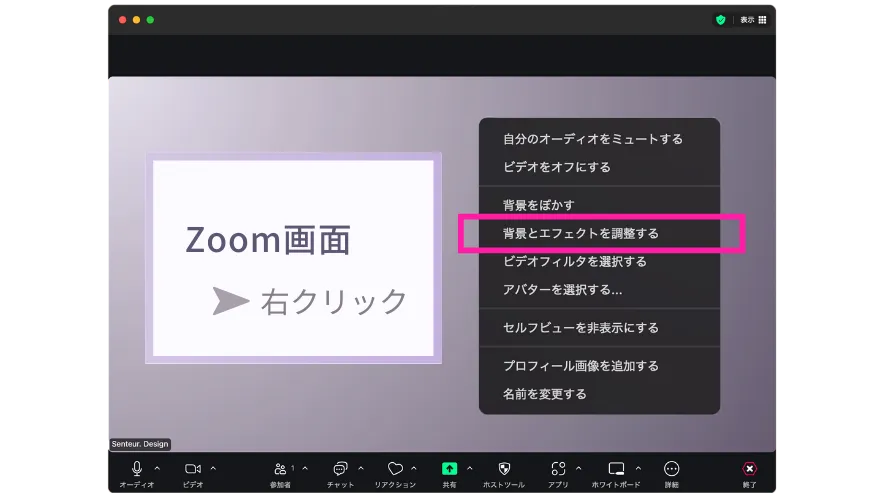Open the Whiteboard icon
Screen dimensions: 883x497
(x=616, y=468)
